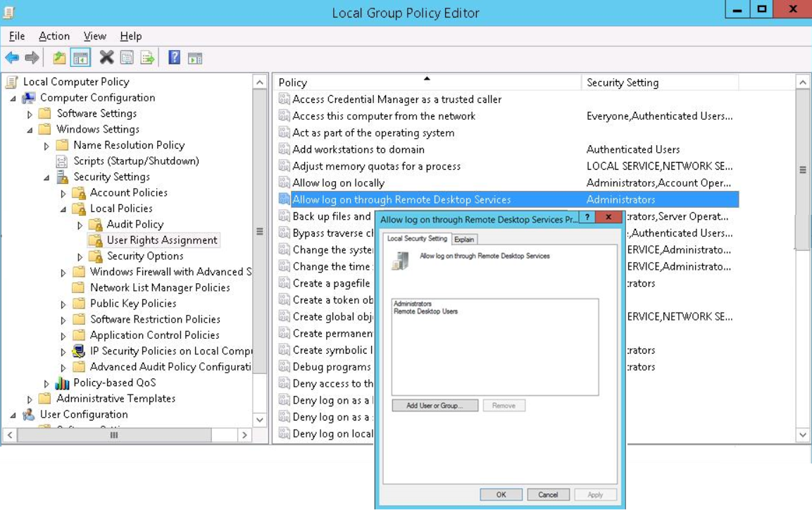Toggle the Show/Hide Action Pane icon
Image resolution: width=812 pixels, height=510 pixels.
pos(195,58)
